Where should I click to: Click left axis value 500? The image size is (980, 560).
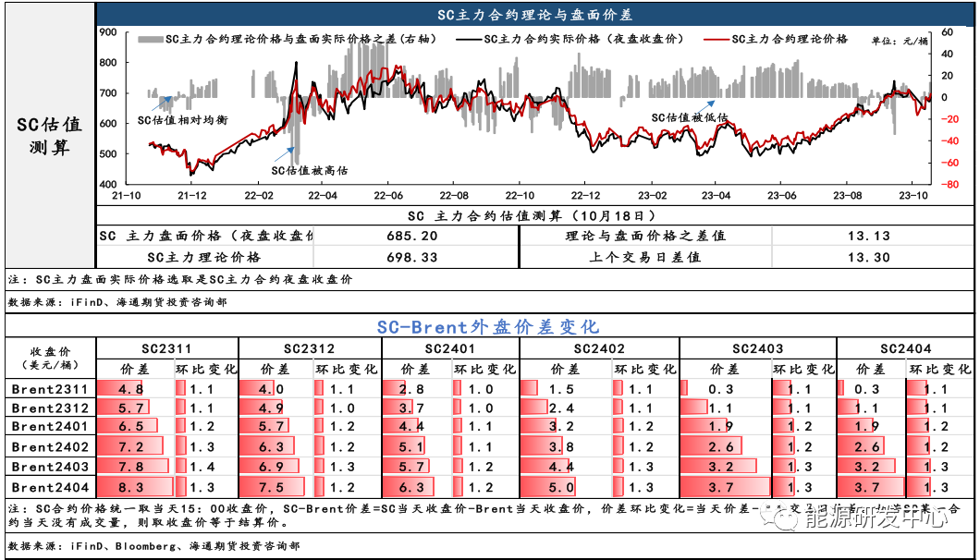point(108,154)
